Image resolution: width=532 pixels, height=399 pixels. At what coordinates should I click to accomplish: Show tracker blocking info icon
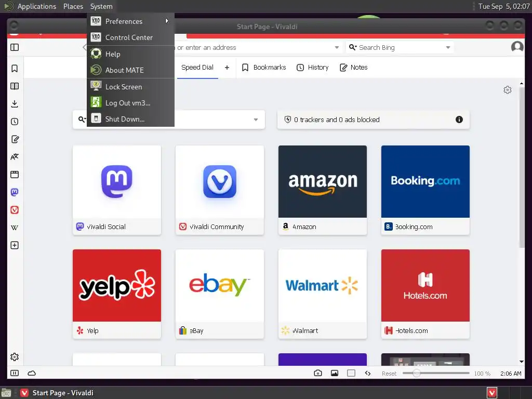(x=459, y=119)
